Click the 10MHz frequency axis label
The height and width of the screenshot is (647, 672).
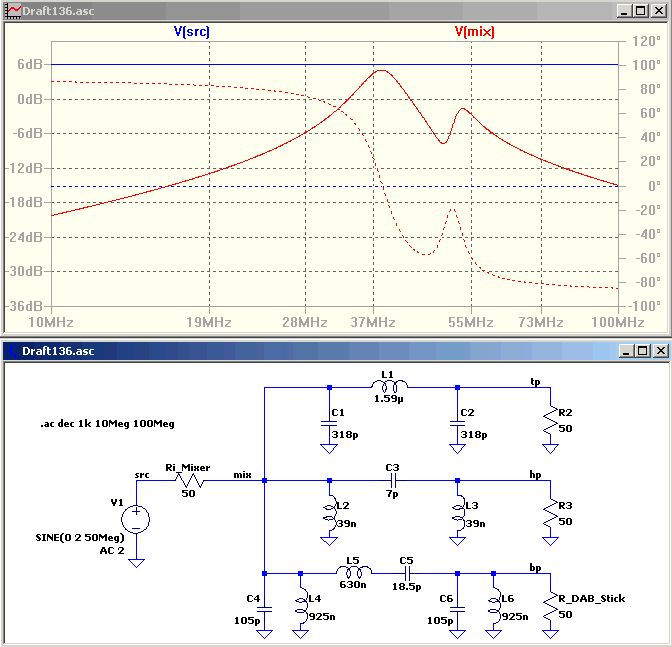(51, 322)
